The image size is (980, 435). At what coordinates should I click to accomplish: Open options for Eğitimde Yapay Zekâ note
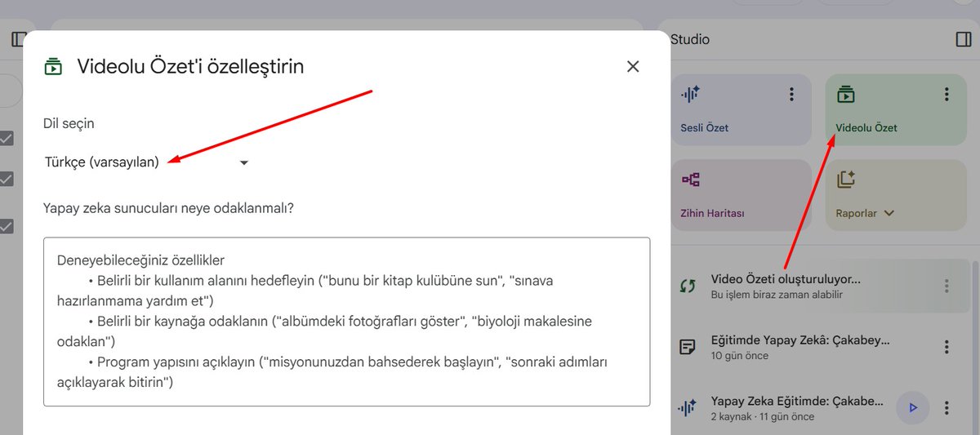tap(947, 347)
